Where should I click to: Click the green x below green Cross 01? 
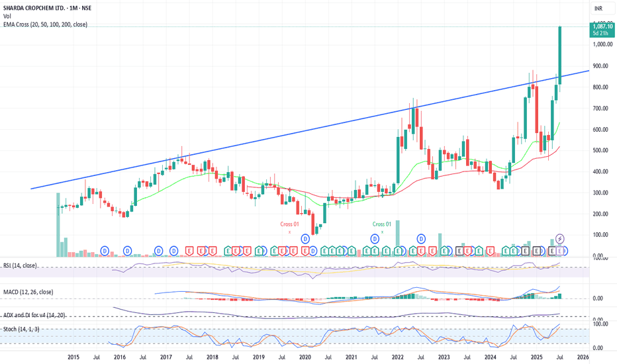point(382,232)
